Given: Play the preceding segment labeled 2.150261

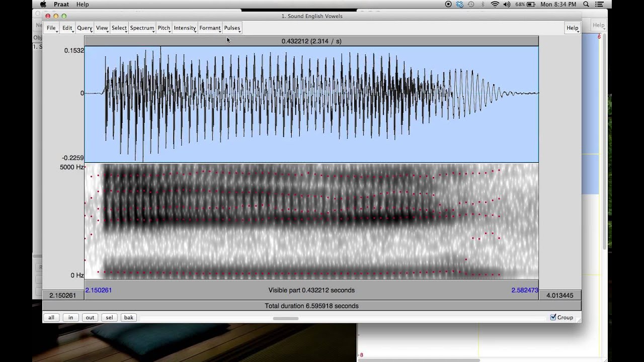Looking at the screenshot, I should (63, 295).
